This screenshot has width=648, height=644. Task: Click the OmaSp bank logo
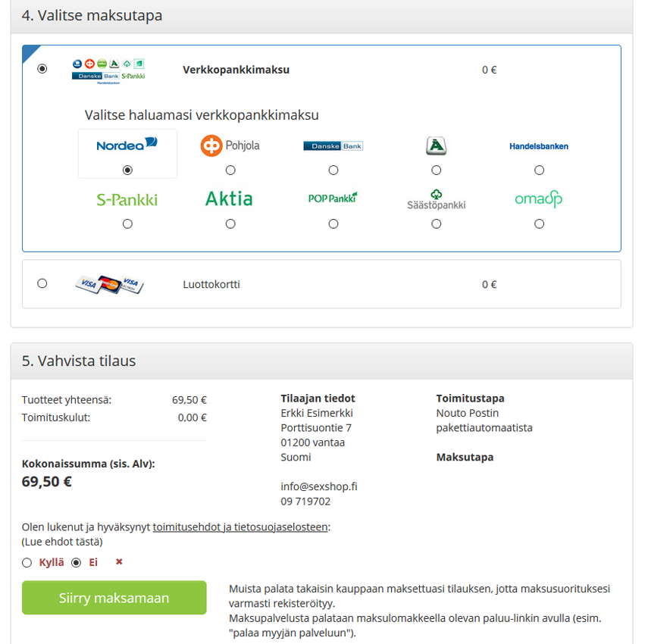click(x=539, y=199)
